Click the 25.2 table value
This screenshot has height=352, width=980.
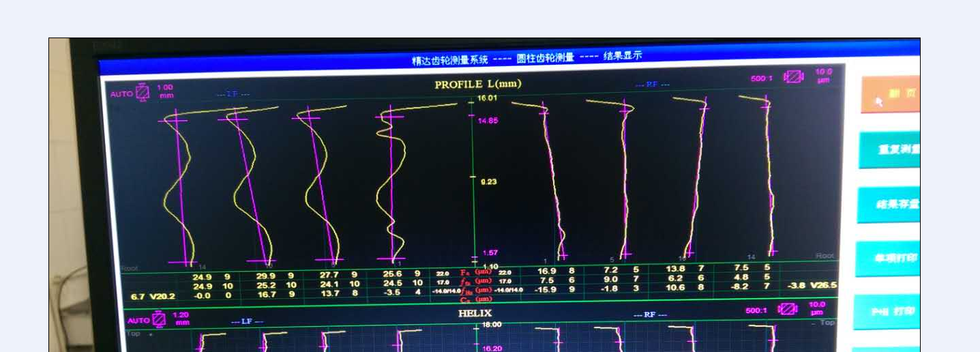[x=265, y=286]
